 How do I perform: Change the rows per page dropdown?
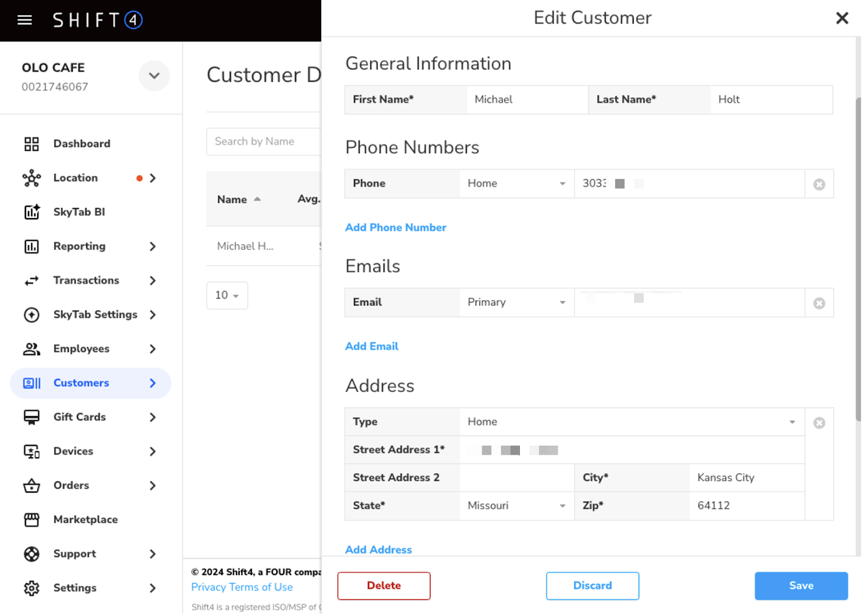(227, 295)
